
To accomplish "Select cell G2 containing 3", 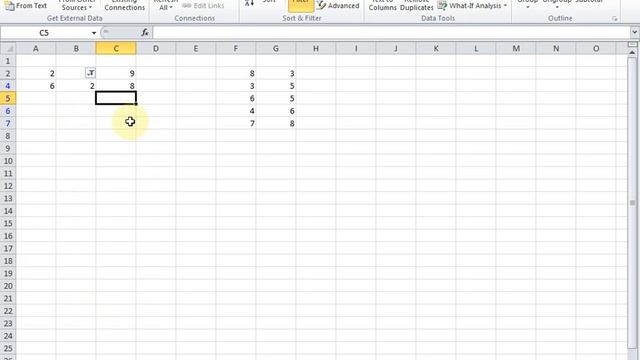I will pyautogui.click(x=276, y=73).
